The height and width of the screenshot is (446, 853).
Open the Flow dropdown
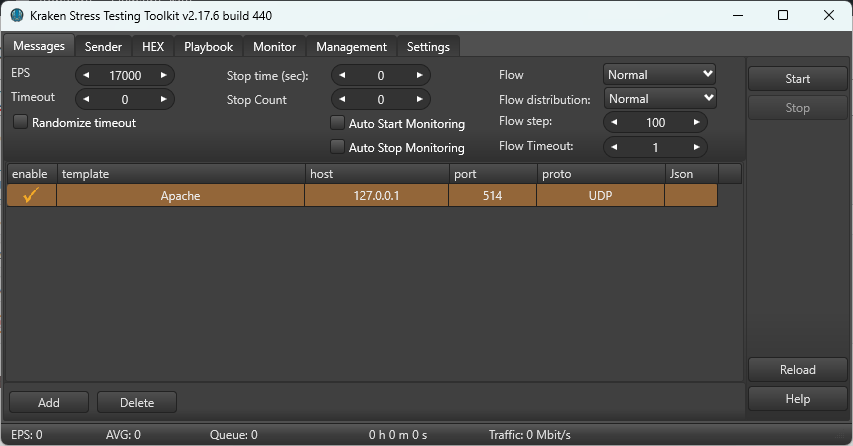tap(659, 75)
